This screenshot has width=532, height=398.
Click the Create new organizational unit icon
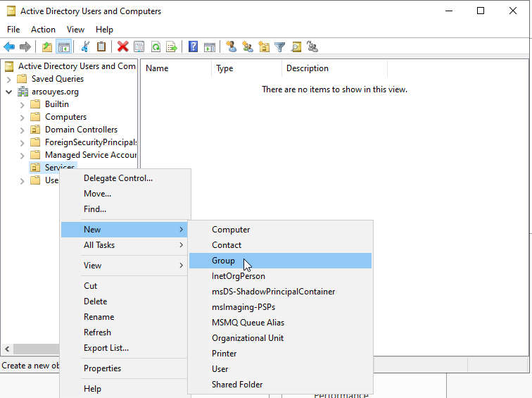[264, 47]
